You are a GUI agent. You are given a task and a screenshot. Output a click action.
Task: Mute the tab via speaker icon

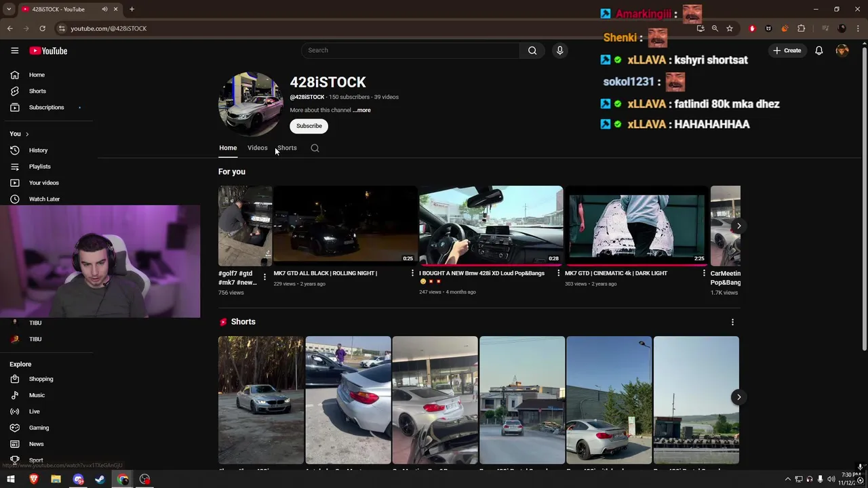104,9
